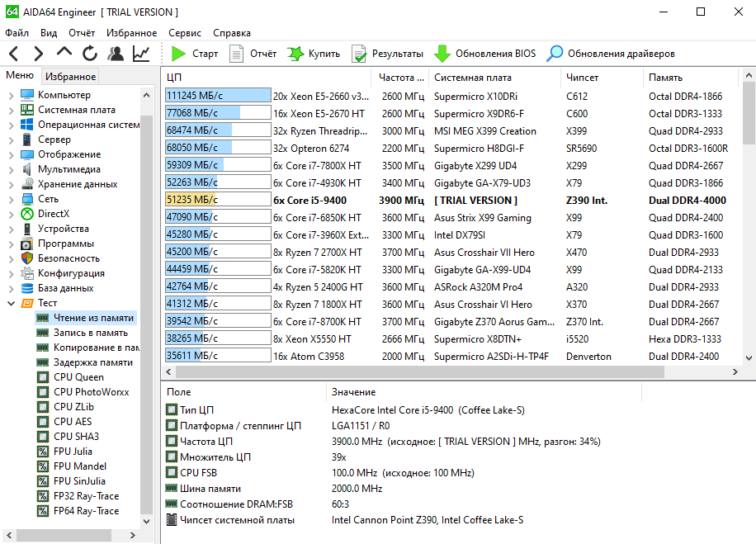Click the up-level arrow toolbar icon
Screen dimensions: 756x544
64,53
